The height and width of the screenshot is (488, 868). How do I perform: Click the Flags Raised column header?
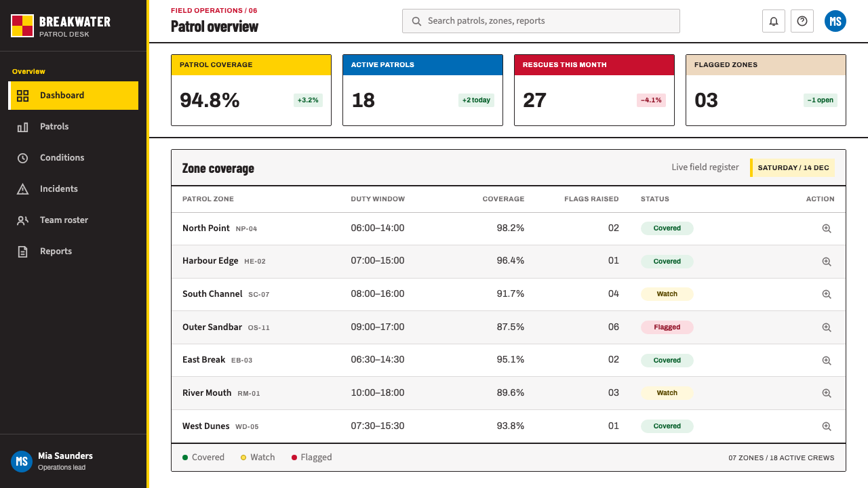(591, 199)
